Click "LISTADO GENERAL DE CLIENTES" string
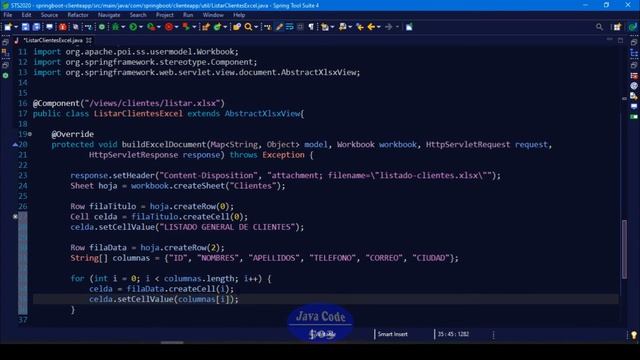 [227, 227]
